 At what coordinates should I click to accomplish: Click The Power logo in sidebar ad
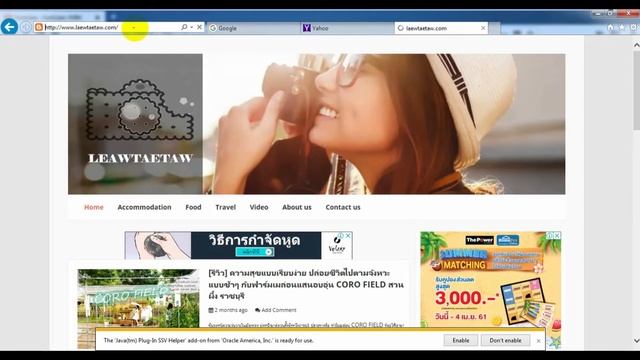(480, 240)
